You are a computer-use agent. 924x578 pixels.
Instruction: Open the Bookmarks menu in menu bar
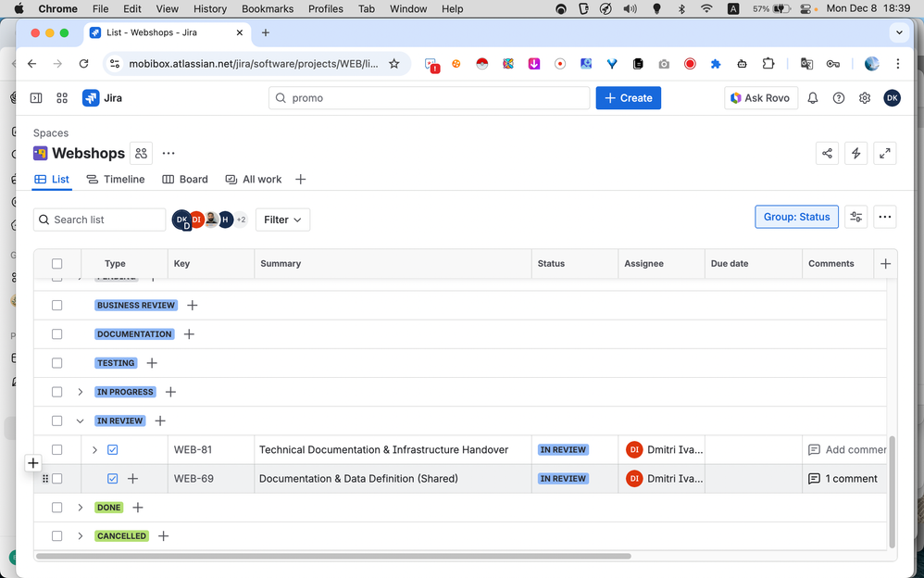coord(268,9)
